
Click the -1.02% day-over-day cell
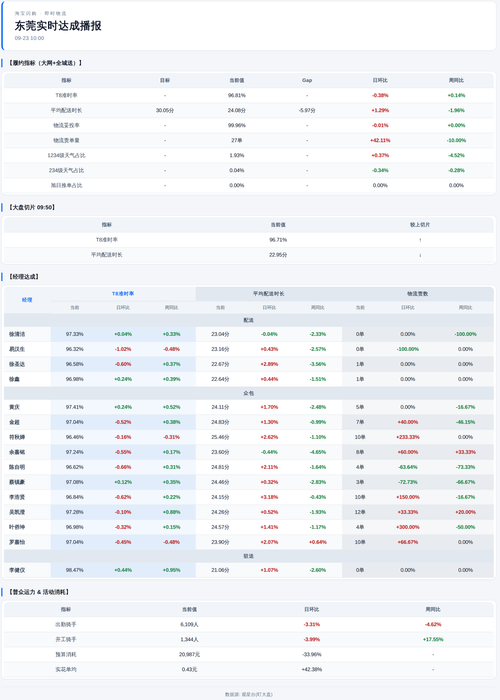pyautogui.click(x=123, y=349)
